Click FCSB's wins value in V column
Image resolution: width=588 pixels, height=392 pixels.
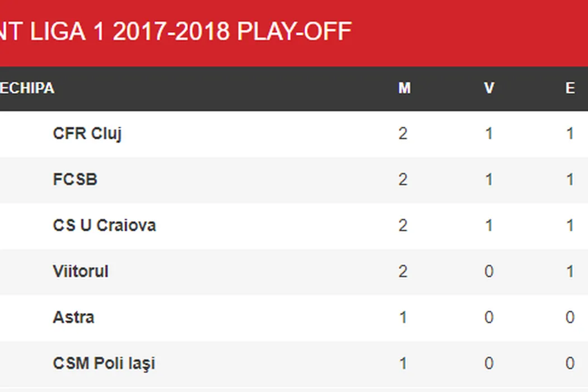pos(489,180)
